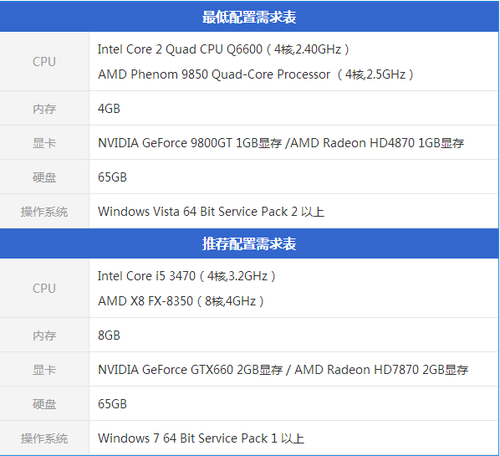Click the 硬盘 label in the minimum table
The width and height of the screenshot is (500, 456).
click(x=44, y=178)
